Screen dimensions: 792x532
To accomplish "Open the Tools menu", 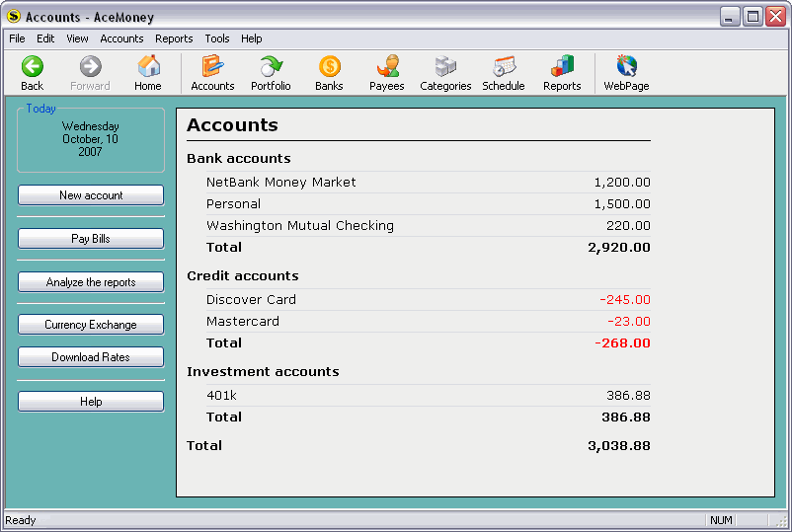I will tap(217, 38).
